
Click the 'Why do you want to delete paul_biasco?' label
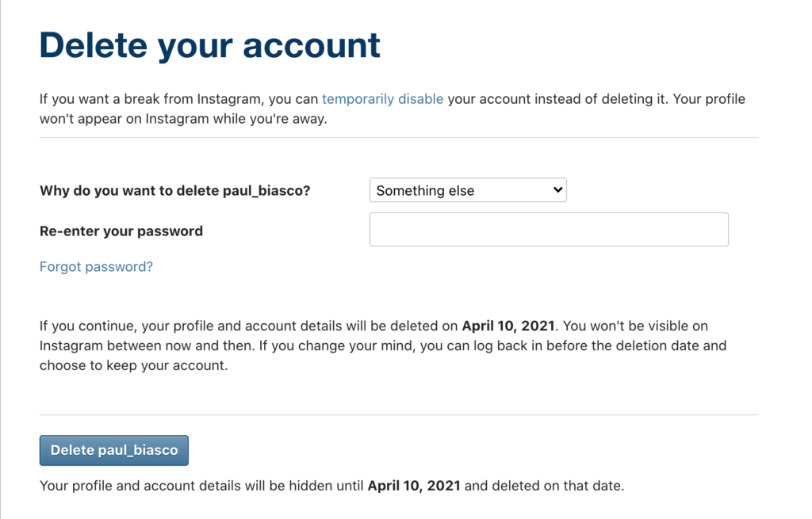(x=175, y=190)
